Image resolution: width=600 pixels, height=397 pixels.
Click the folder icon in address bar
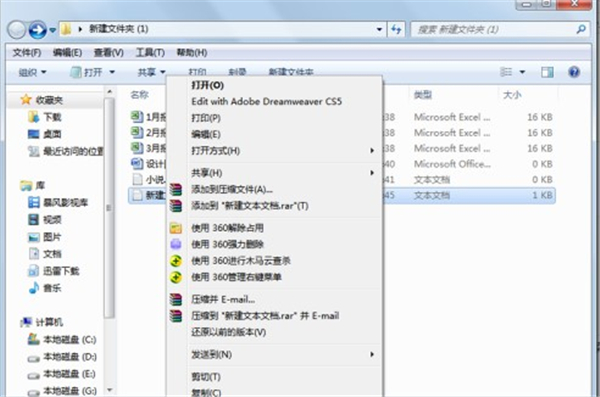(x=66, y=29)
